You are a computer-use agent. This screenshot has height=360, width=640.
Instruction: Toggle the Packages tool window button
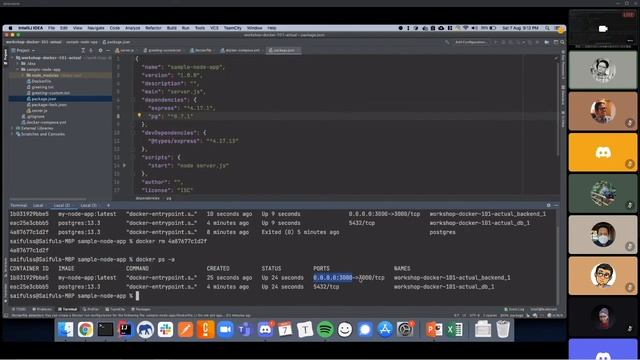(141, 309)
